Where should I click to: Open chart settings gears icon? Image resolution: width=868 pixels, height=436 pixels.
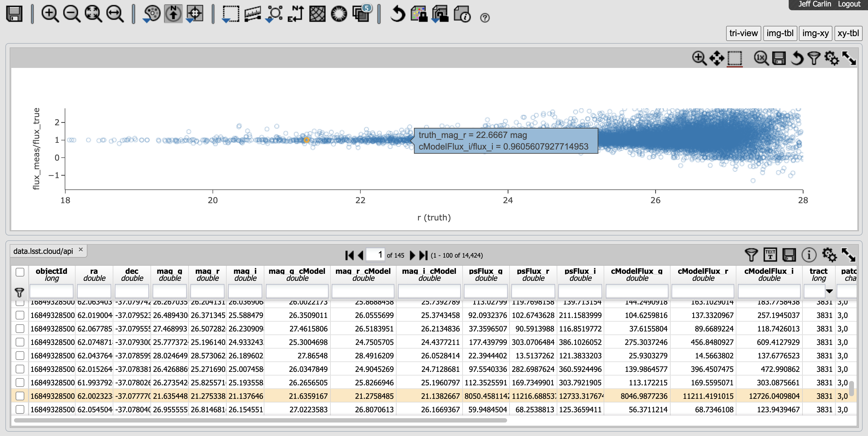[x=831, y=58]
